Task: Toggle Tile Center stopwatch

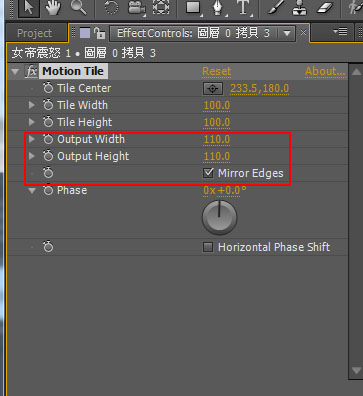Action: (48, 88)
